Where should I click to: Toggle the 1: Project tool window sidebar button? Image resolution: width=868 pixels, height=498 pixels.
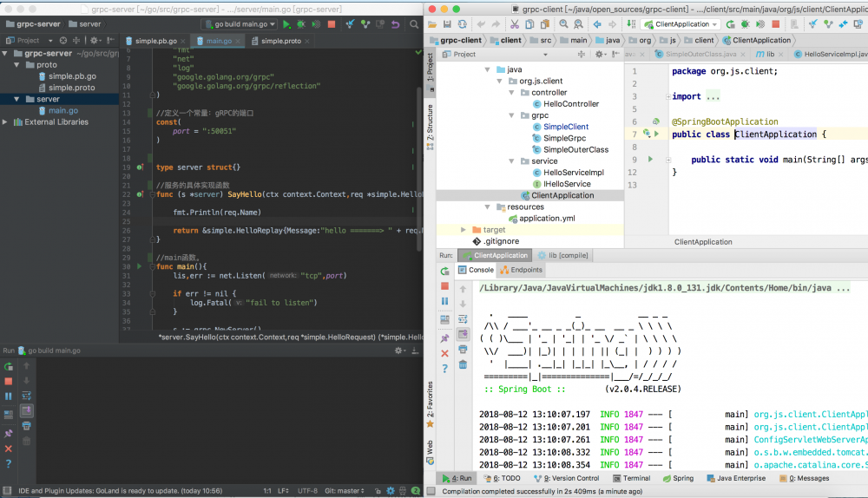(x=430, y=68)
